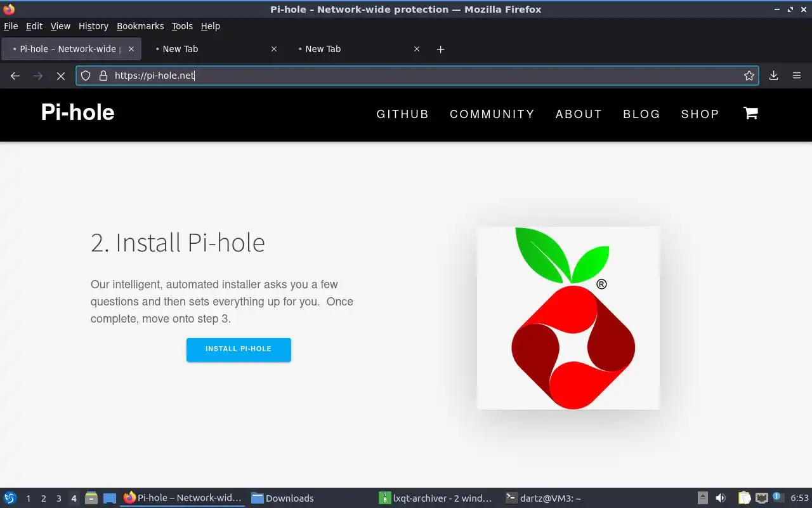Switch to virtual desktop 4
This screenshot has height=508, width=812.
[x=74, y=498]
